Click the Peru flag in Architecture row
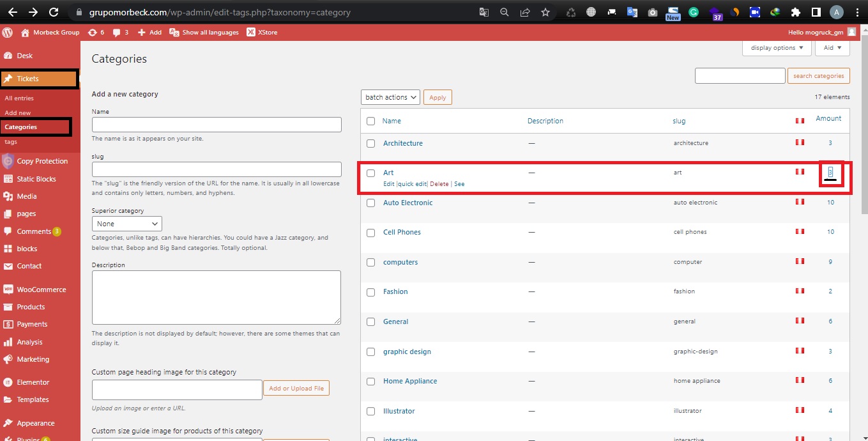Screen dimensions: 868x441 799,142
